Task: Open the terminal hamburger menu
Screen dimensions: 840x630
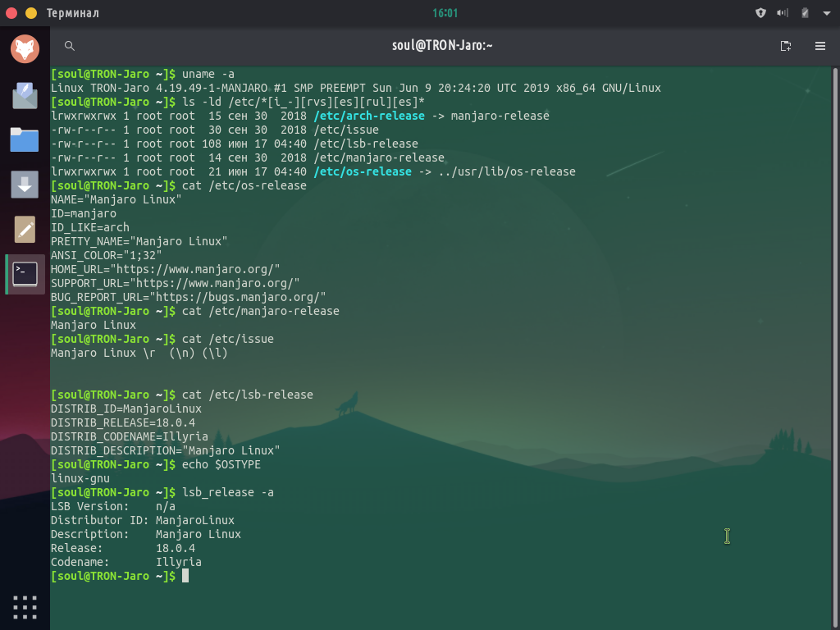Action: pyautogui.click(x=819, y=46)
